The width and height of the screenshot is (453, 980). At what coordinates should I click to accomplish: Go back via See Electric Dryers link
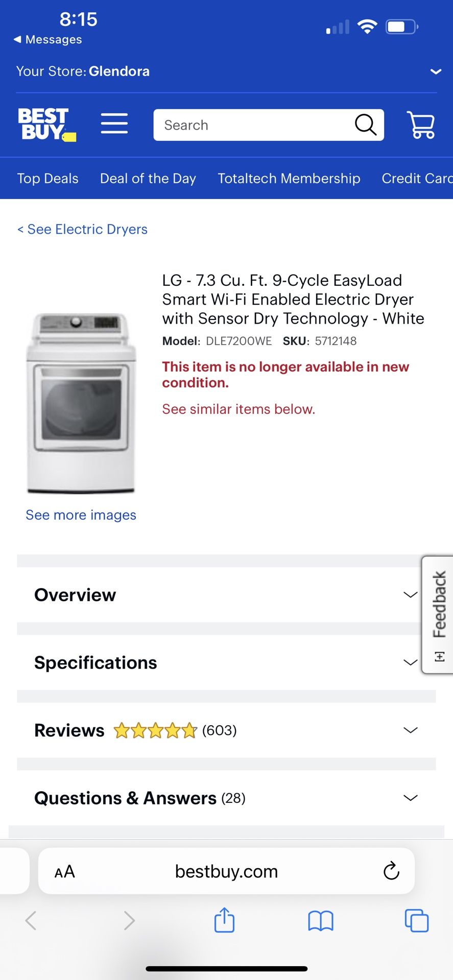coord(82,229)
